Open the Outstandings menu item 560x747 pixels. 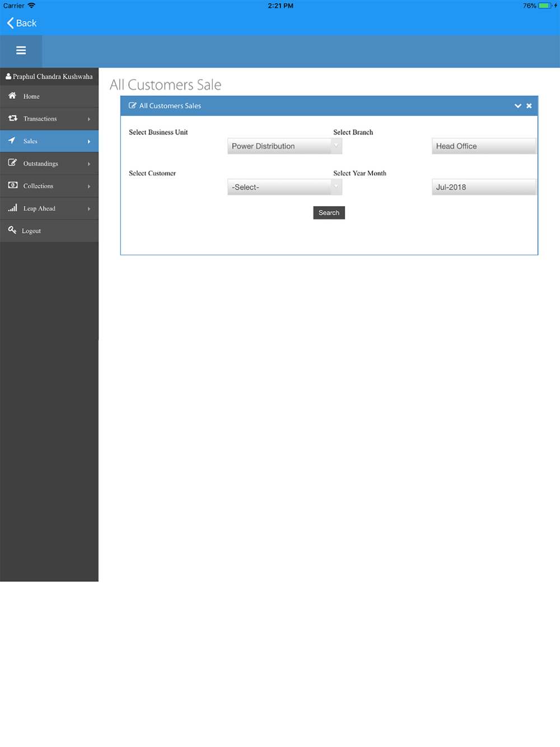click(x=49, y=164)
